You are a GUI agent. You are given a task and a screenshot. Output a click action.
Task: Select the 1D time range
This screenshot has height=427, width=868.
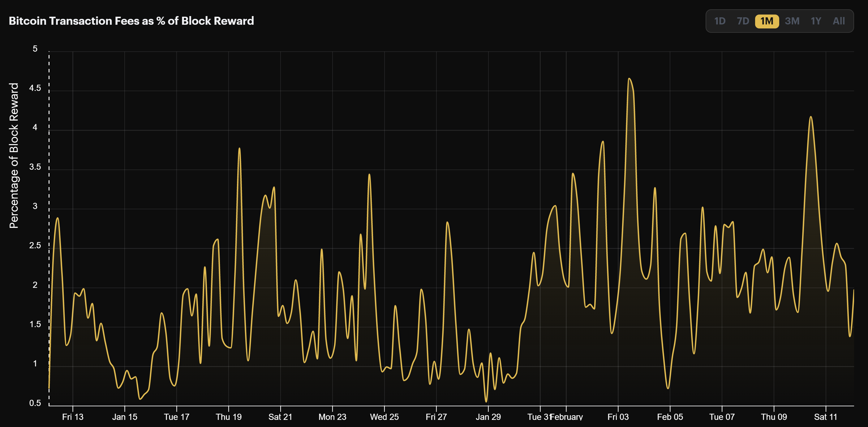[720, 21]
